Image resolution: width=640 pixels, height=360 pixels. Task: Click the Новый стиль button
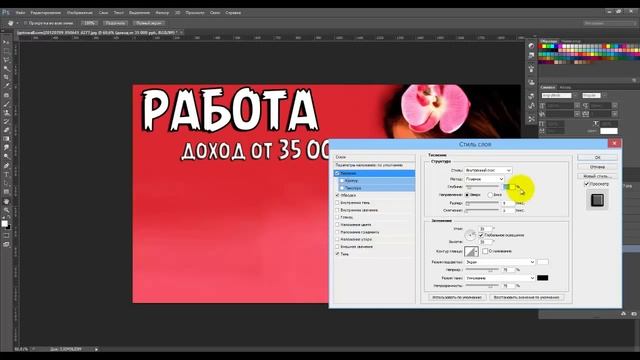pos(597,176)
